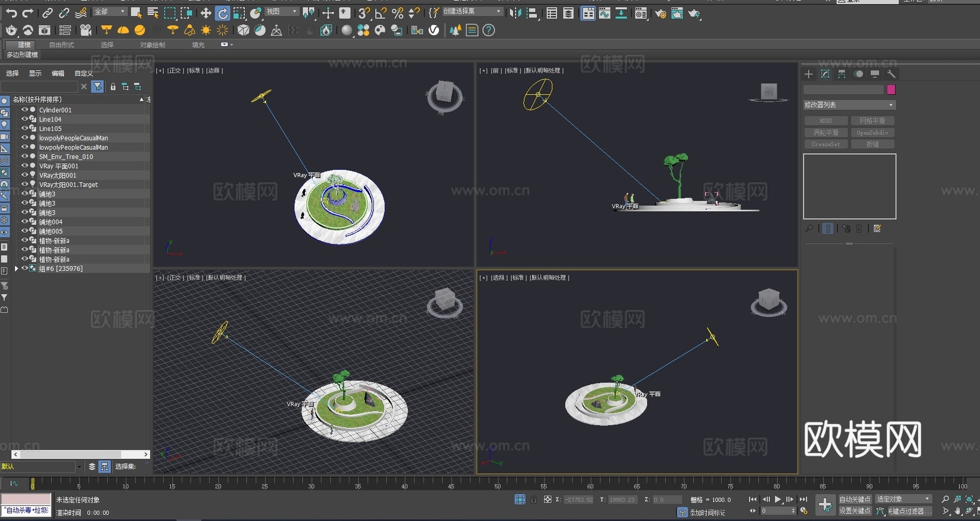Click the Zoom Extents All viewport icon

pos(969,499)
